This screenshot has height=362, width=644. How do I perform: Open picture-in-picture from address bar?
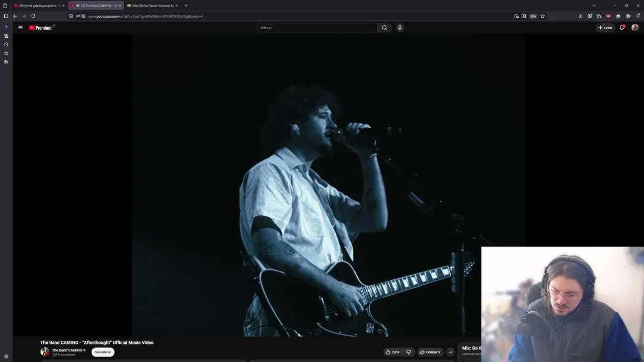click(x=517, y=16)
